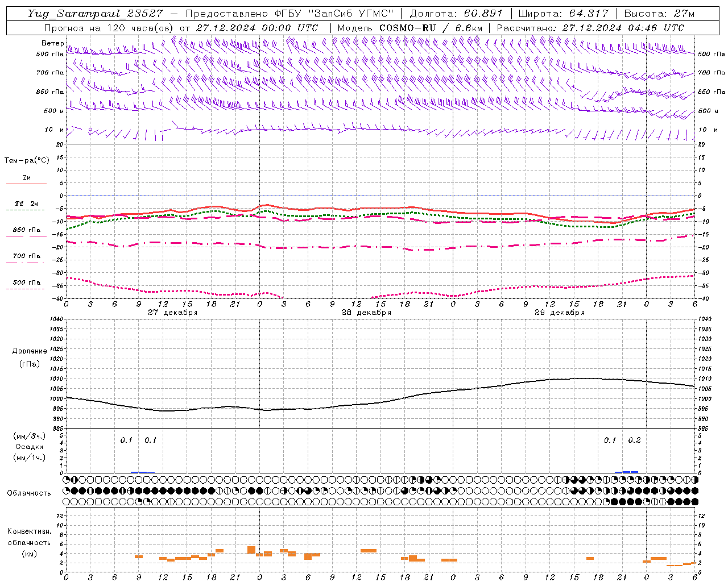728x582 pixels.
Task: Click the Высота: 27м label
Action: click(x=659, y=14)
